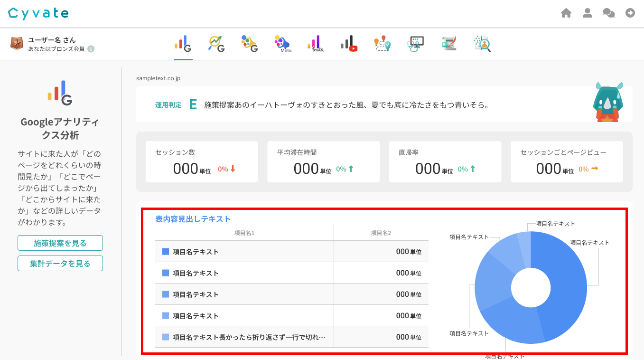644x360 pixels.
Task: Select the lightbulb route map icon
Action: (x=382, y=44)
